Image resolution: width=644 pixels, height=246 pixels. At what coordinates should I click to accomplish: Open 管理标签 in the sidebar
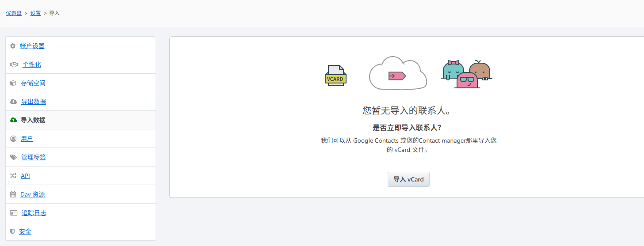pyautogui.click(x=34, y=157)
